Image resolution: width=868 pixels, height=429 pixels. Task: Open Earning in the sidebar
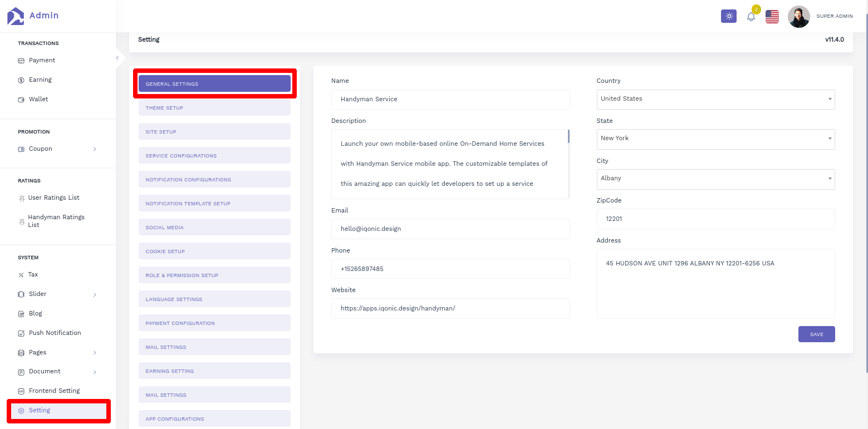pos(40,80)
